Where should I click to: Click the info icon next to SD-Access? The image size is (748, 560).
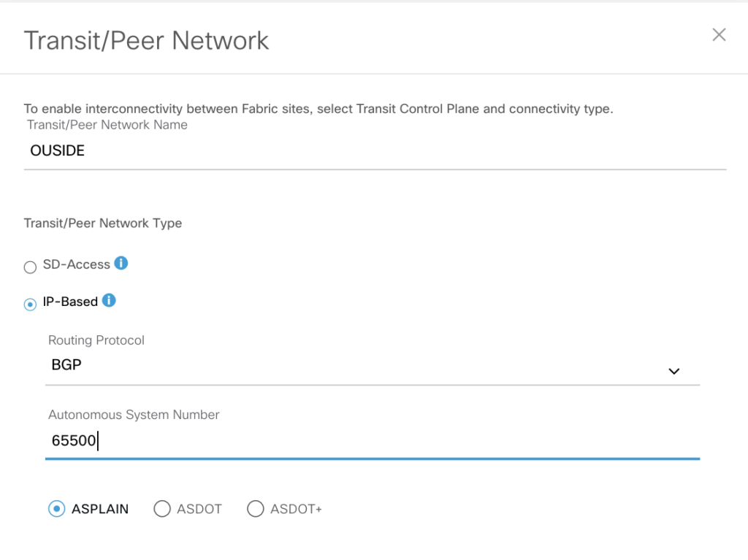[x=121, y=263]
